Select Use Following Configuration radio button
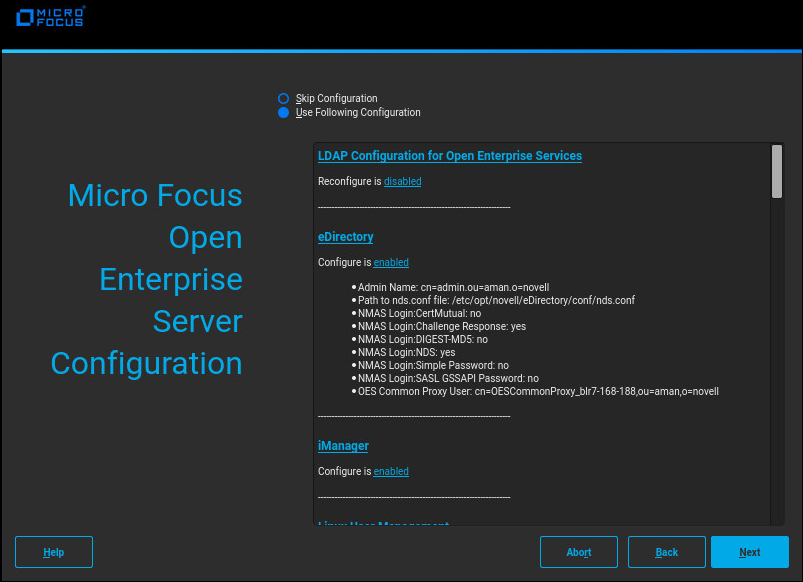 click(283, 112)
